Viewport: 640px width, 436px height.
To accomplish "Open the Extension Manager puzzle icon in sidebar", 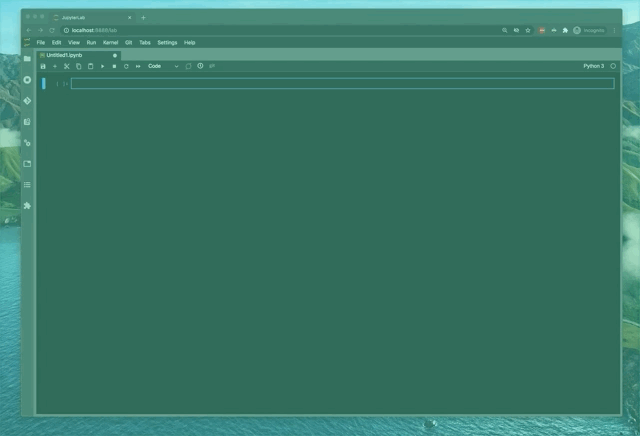I will [27, 206].
